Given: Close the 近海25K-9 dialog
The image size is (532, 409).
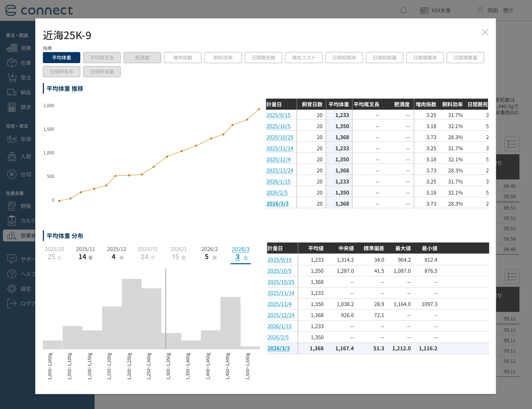Looking at the screenshot, I should (485, 32).
